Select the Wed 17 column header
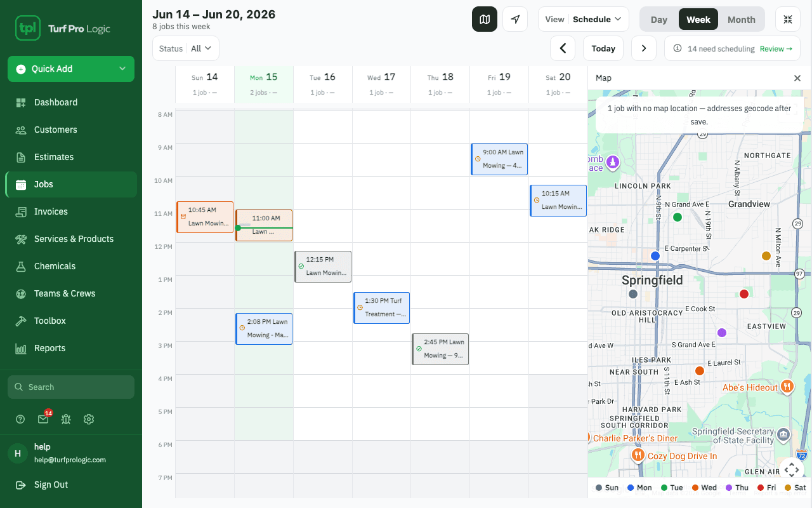 [381, 84]
